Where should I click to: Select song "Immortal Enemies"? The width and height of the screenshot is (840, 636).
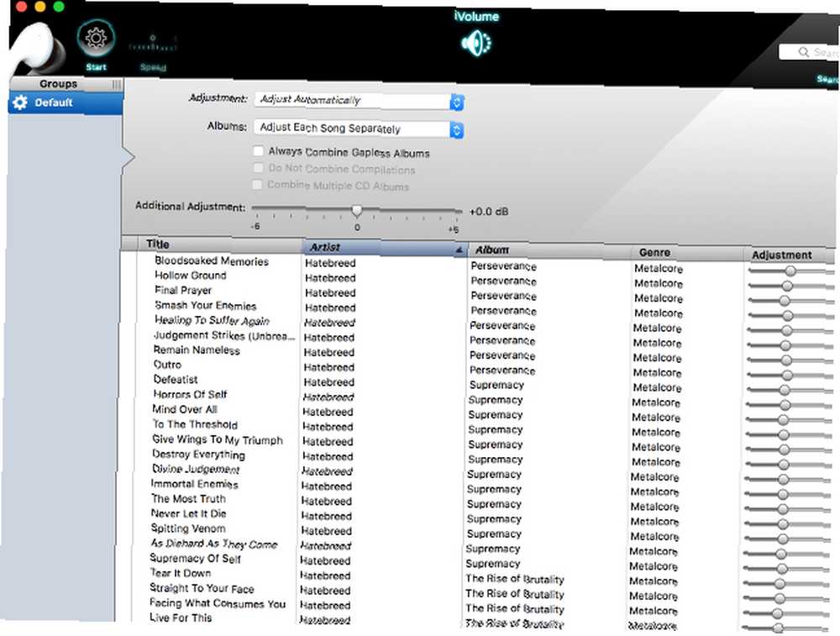195,484
